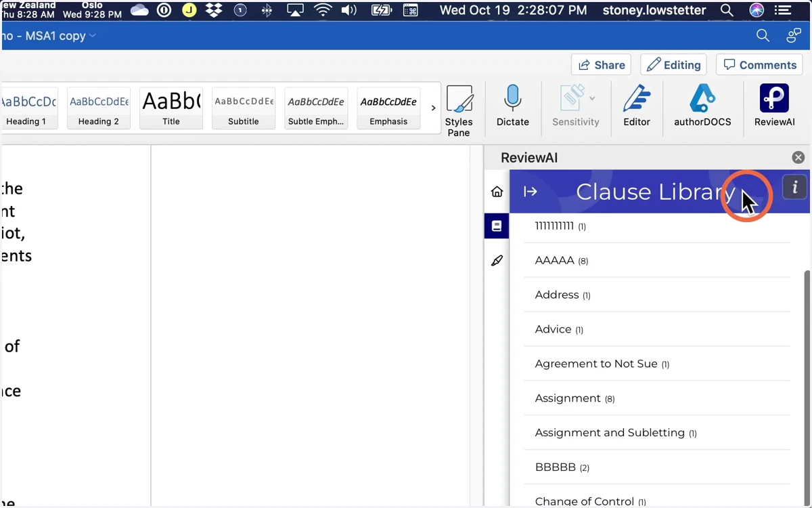Open macOS Spotlight search
Screen dimensions: 812x508
point(727,10)
